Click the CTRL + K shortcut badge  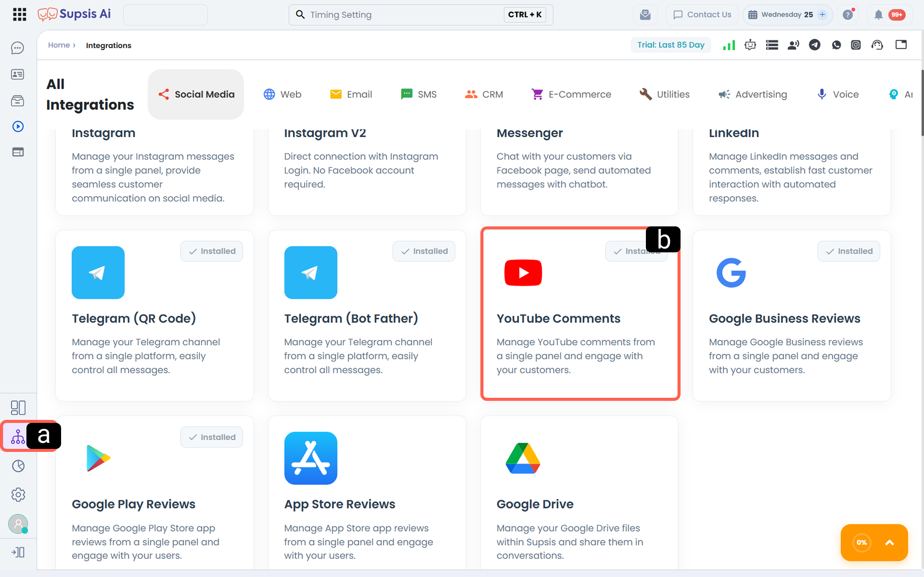(x=525, y=15)
